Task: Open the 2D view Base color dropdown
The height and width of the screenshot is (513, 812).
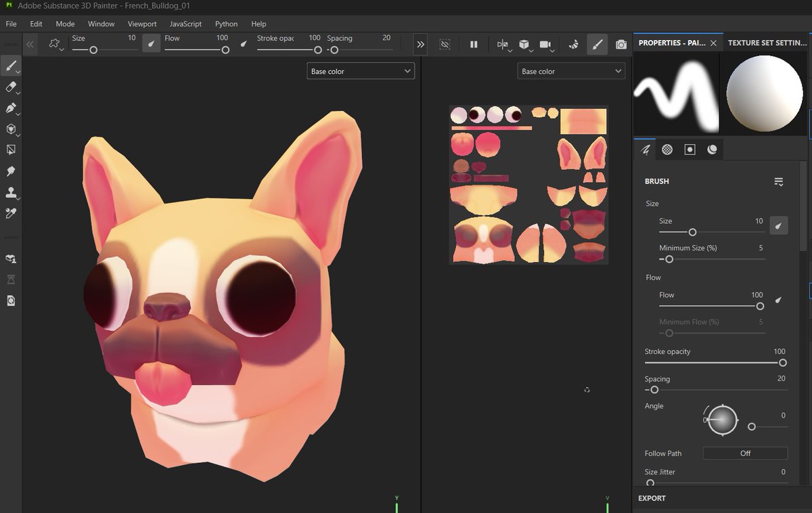Action: tap(571, 70)
